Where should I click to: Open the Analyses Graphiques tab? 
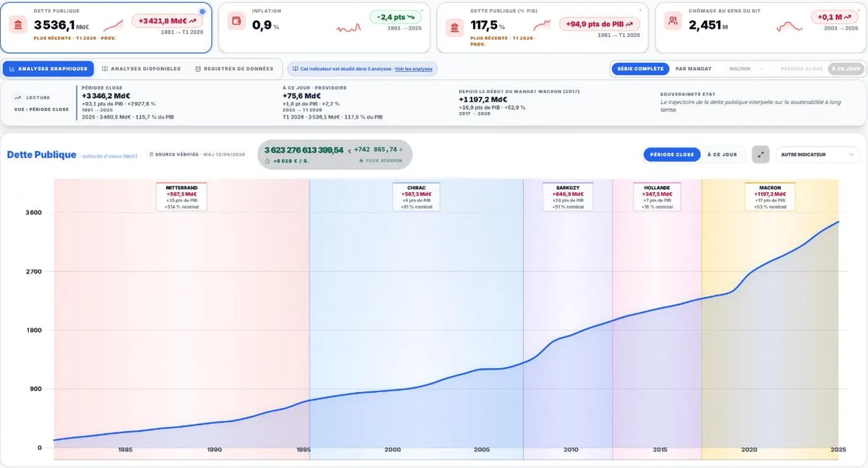tap(48, 69)
